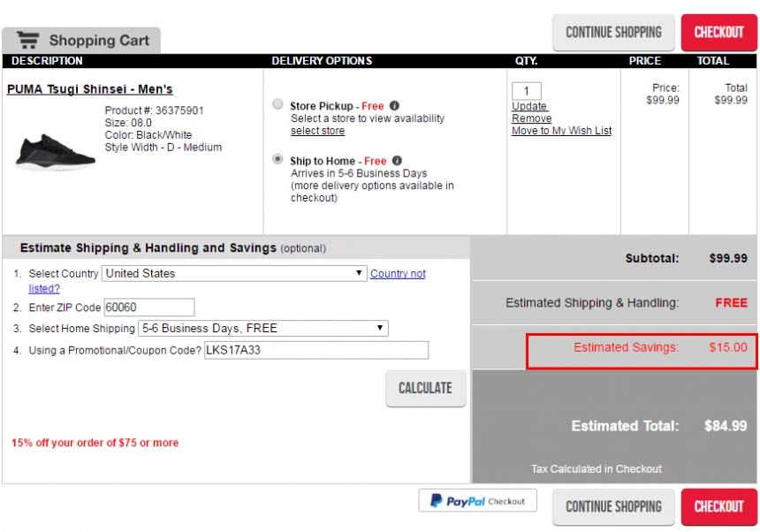760x532 pixels.
Task: Select the Store Pickup radio option
Action: pyautogui.click(x=277, y=104)
